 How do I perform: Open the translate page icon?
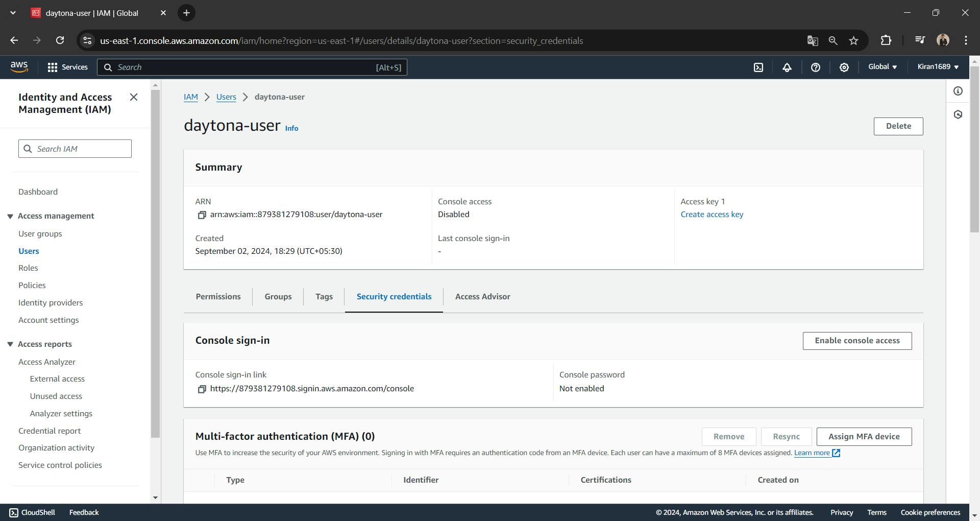tap(813, 40)
